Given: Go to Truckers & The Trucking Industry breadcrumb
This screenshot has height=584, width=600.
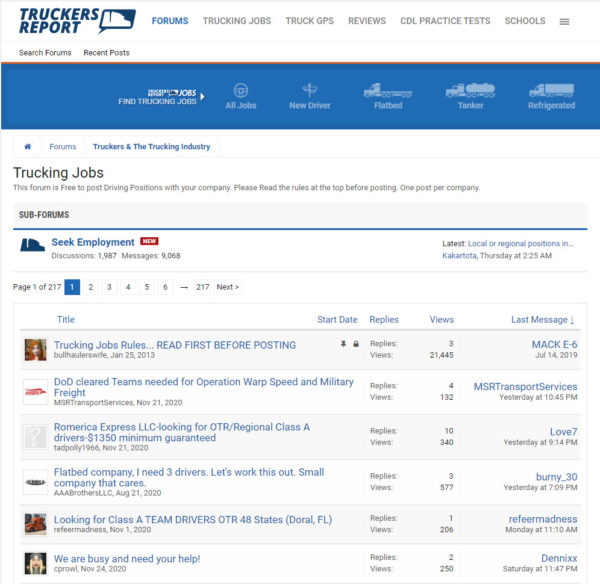Looking at the screenshot, I should [x=152, y=147].
